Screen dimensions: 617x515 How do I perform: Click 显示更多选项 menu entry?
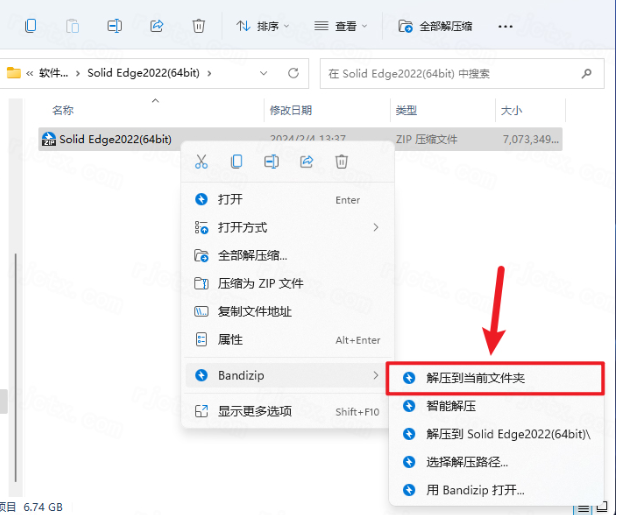coord(255,411)
